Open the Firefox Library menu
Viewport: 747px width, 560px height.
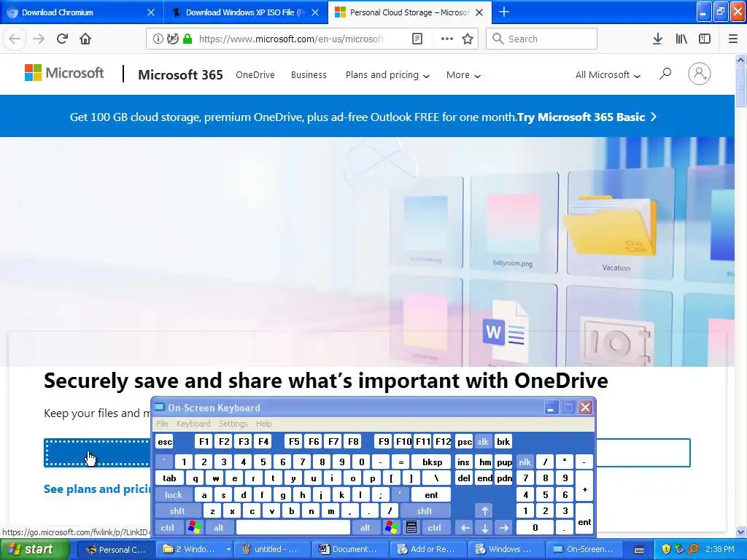pos(681,39)
